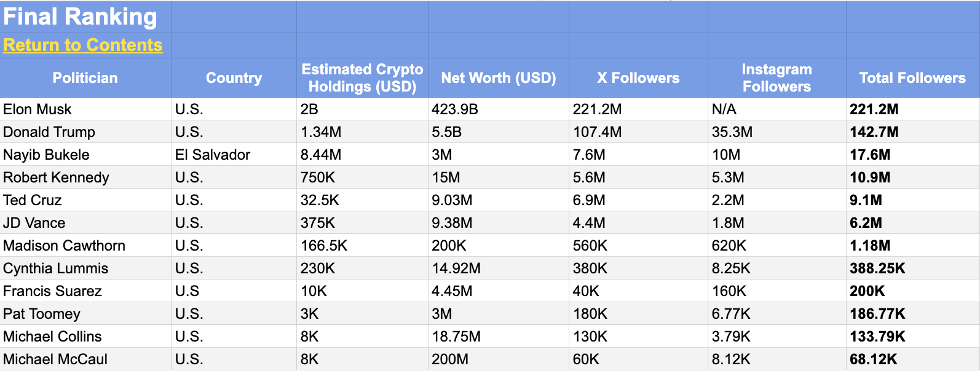Click Madison Cawthorn's 620K Instagram cell
Viewport: 980px width, 371px height.
[729, 246]
